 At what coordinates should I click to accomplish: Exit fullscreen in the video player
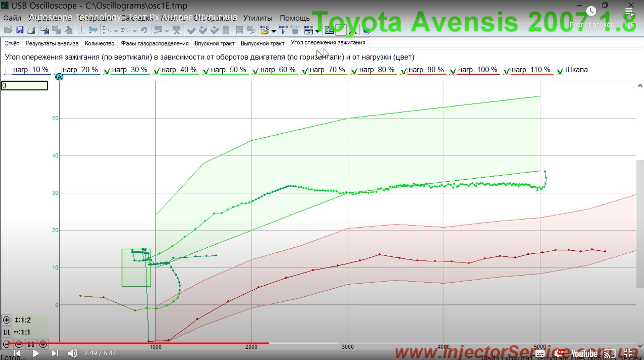628,353
